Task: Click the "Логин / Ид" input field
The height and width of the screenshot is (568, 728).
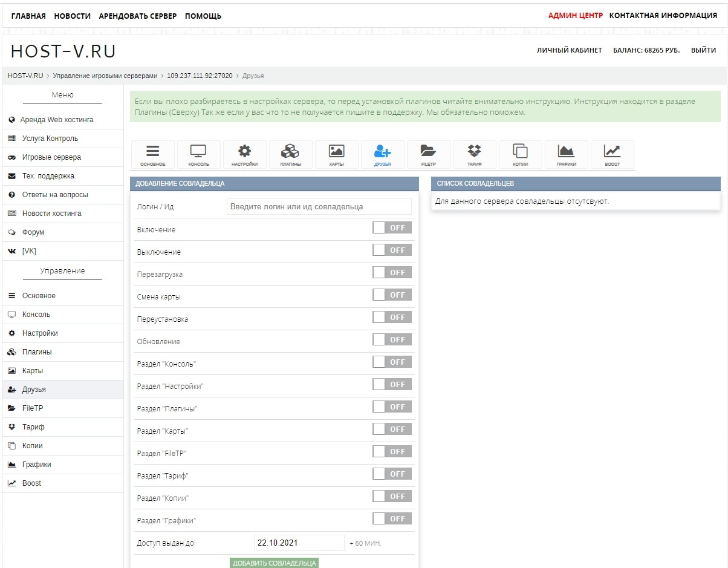Action: click(319, 207)
